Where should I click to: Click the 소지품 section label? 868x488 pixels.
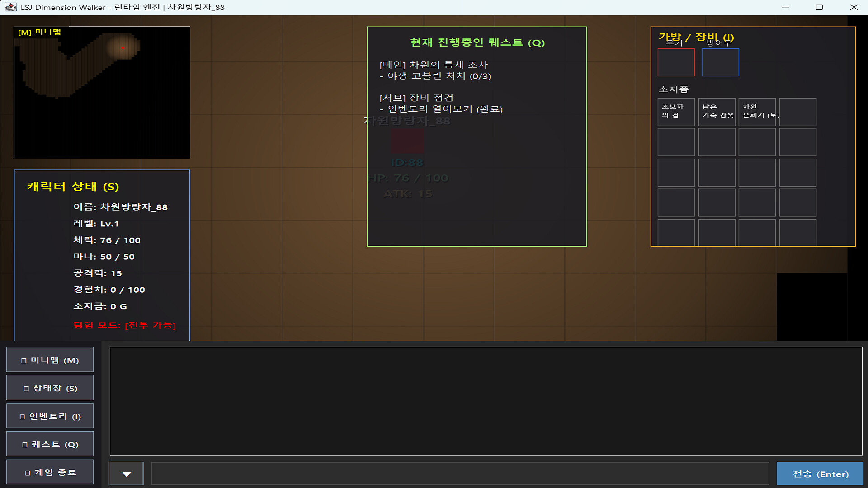coord(673,89)
